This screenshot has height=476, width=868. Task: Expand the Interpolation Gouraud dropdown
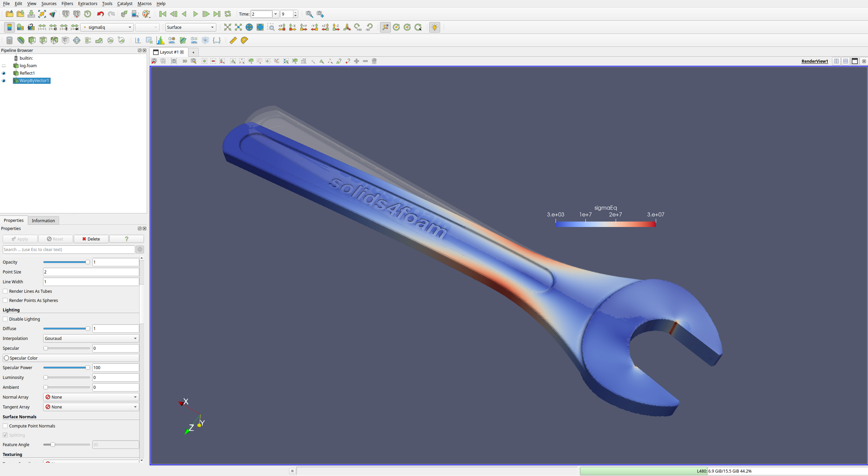[91, 338]
